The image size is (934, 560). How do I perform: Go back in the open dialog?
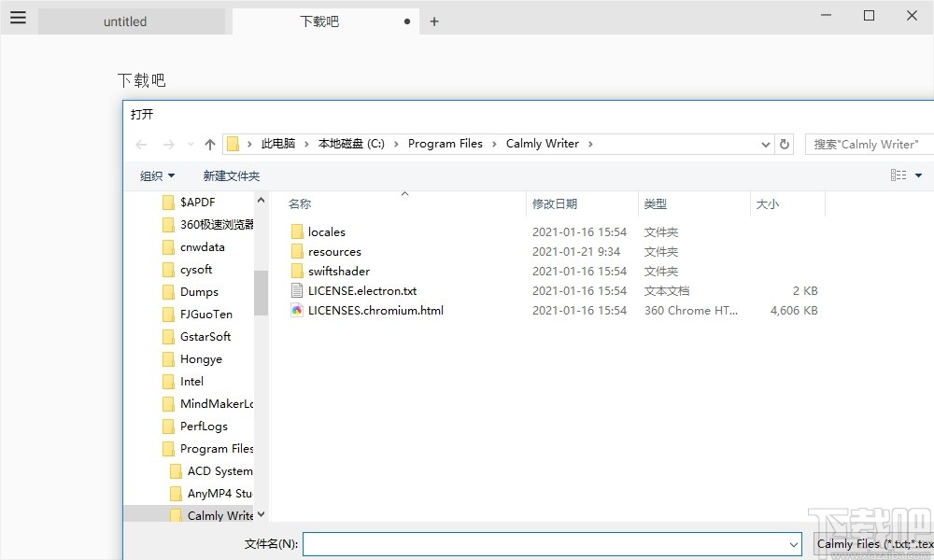(141, 145)
